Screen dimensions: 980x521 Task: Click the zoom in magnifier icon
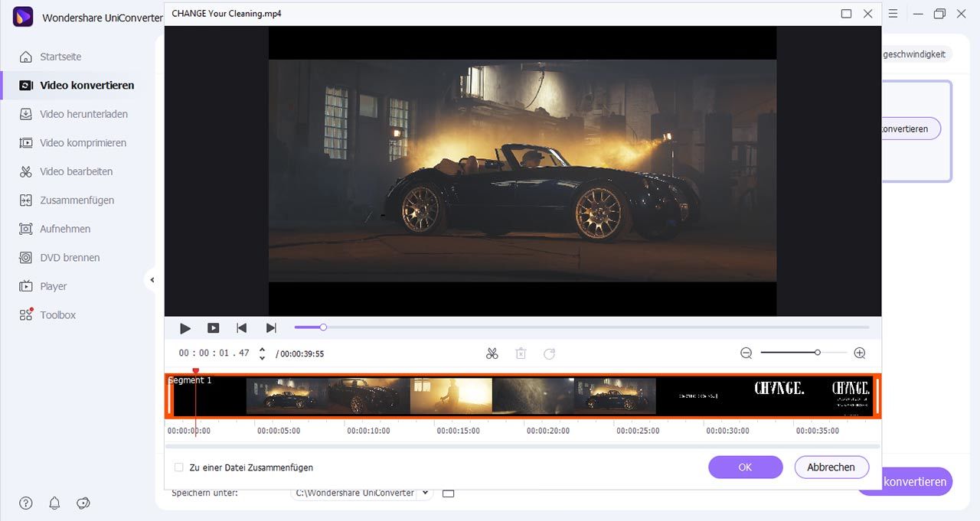860,353
